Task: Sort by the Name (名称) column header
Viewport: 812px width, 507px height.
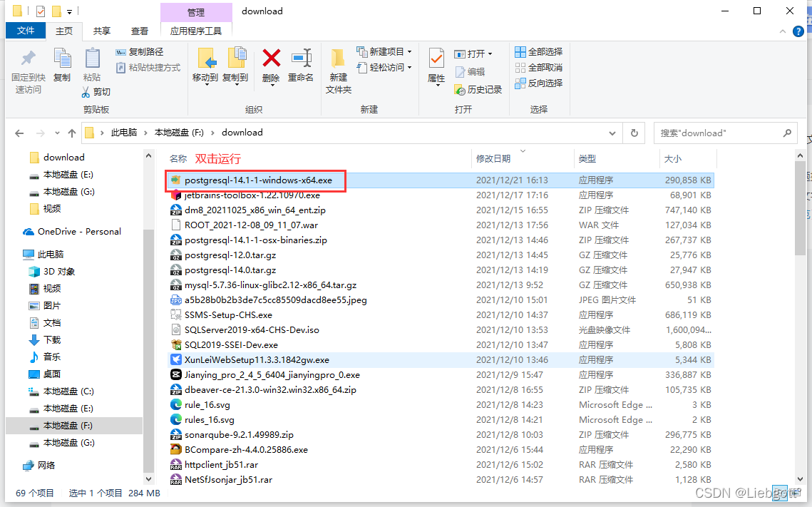Action: 178,158
